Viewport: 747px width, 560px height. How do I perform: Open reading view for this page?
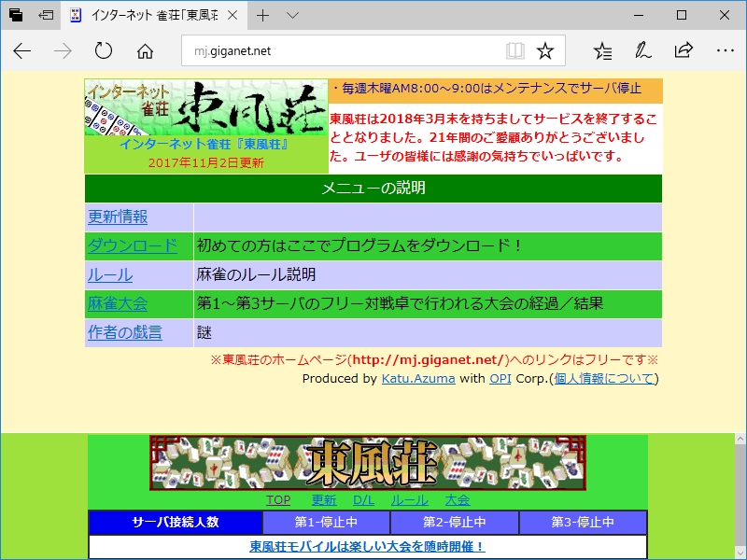pyautogui.click(x=516, y=51)
